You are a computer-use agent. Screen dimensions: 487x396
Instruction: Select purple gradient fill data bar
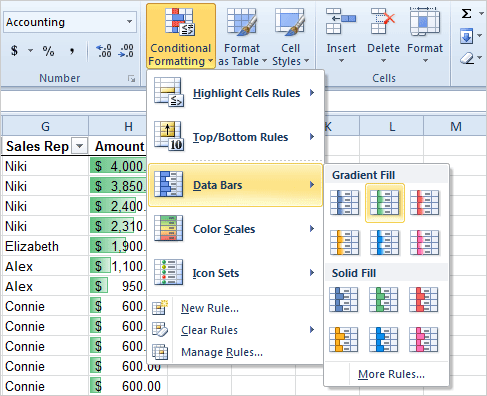coord(425,242)
